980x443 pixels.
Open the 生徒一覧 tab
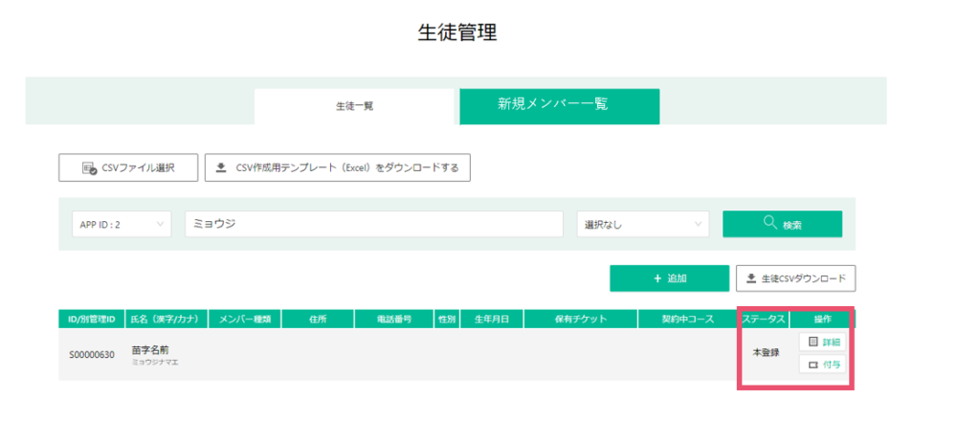[354, 106]
